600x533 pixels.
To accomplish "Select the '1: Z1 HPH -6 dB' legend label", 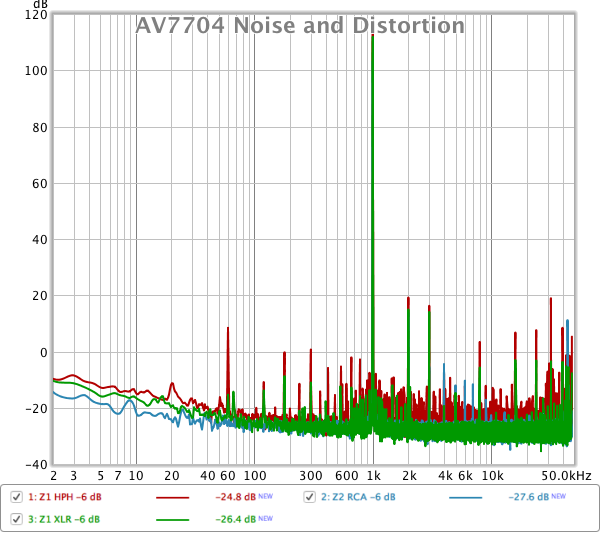I will (65, 497).
